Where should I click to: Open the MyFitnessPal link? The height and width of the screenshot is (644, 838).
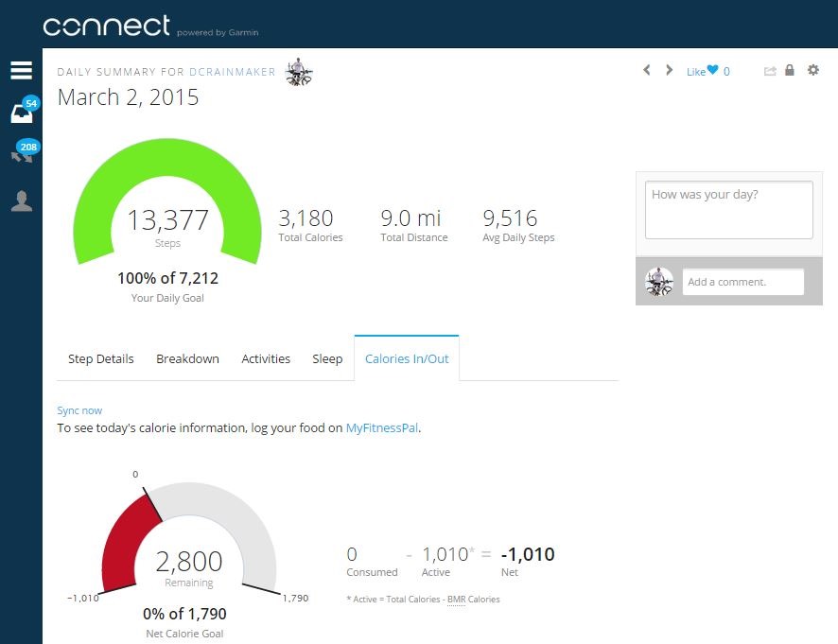(x=381, y=428)
